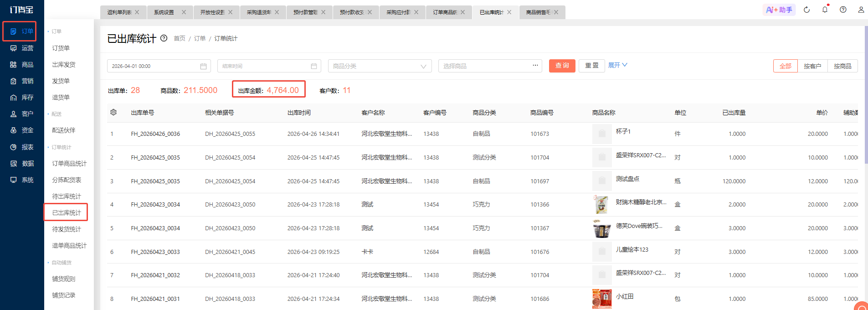Open the AI+助手 assistant
This screenshot has width=868, height=310.
779,10
